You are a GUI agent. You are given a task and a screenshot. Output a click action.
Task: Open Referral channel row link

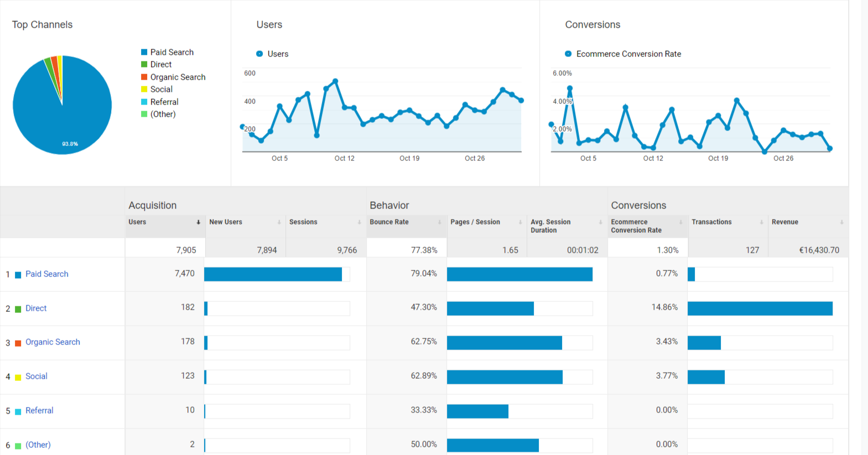tap(39, 411)
